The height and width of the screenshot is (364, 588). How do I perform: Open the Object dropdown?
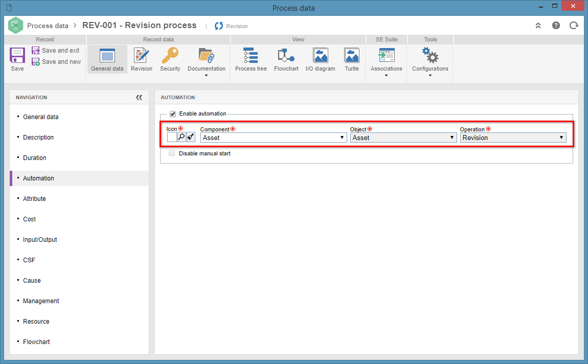(x=403, y=138)
